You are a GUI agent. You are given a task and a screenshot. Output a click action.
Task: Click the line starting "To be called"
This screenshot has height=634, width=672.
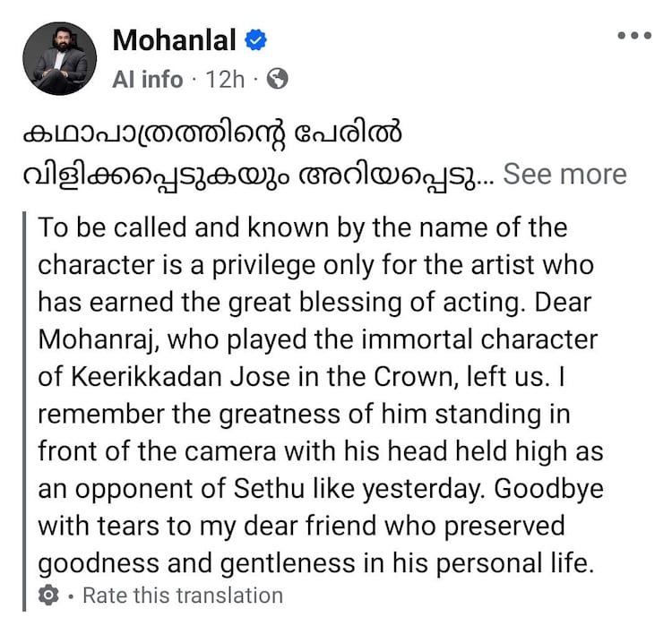(x=302, y=227)
